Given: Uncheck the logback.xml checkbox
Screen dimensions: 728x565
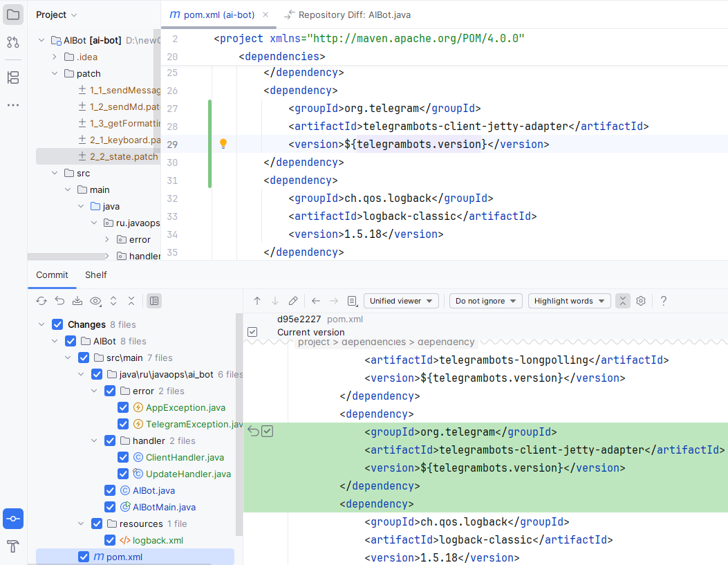Looking at the screenshot, I should tap(110, 540).
